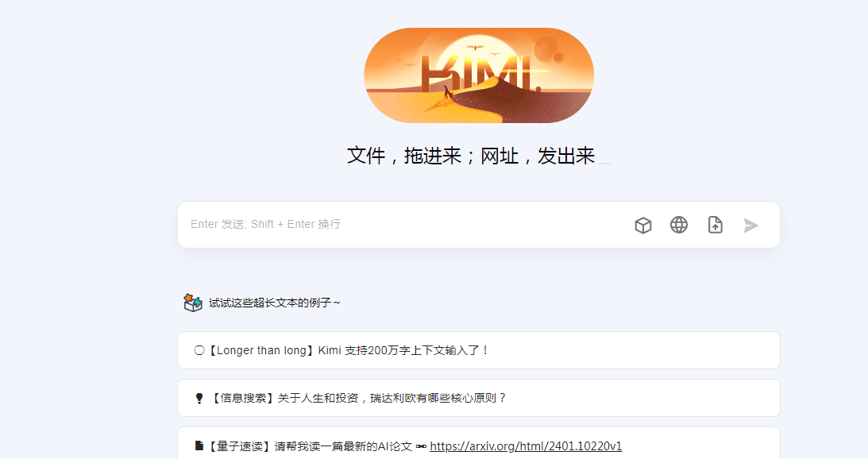Click the Kimi desert banner logo
This screenshot has height=459, width=868.
[479, 75]
